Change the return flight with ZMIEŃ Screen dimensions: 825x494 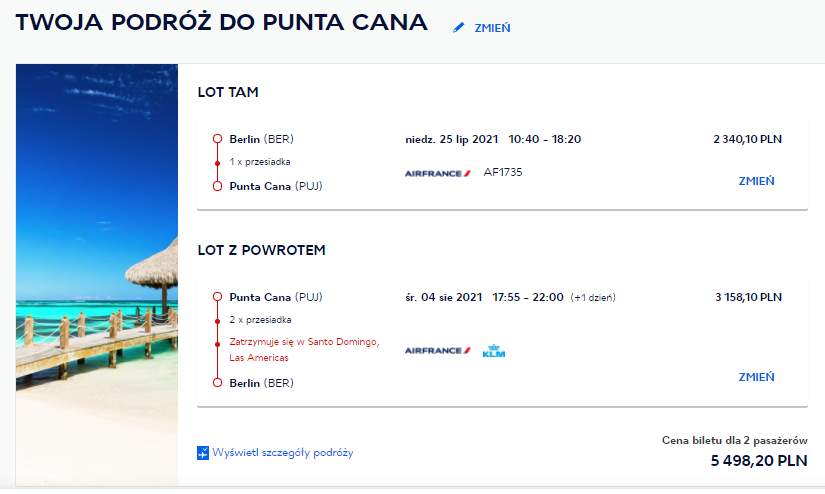(757, 377)
